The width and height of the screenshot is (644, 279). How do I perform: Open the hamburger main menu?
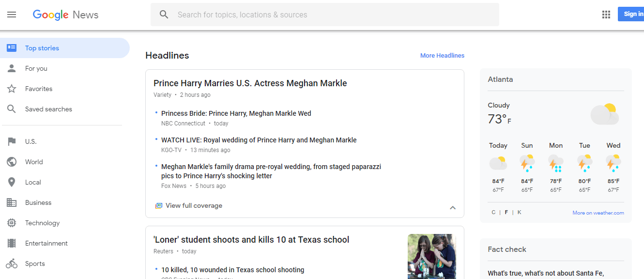(x=12, y=15)
